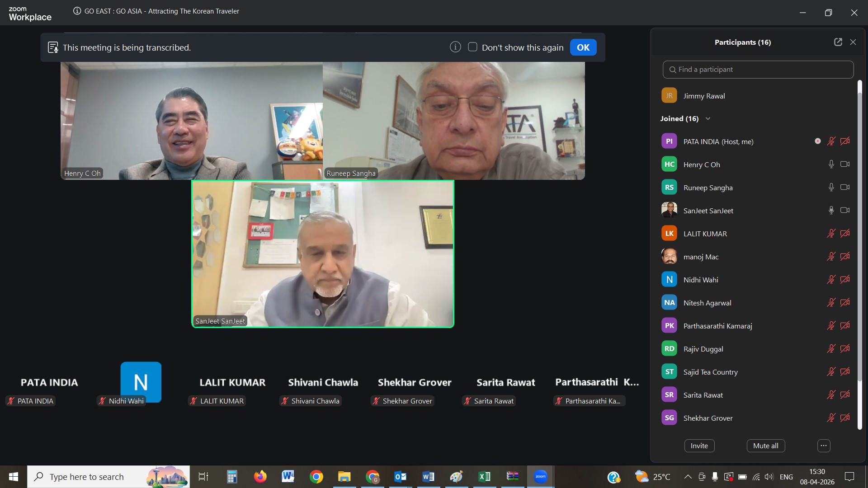Click SanJeet SanJeet's microphone icon
The height and width of the screenshot is (488, 868).
coord(831,210)
